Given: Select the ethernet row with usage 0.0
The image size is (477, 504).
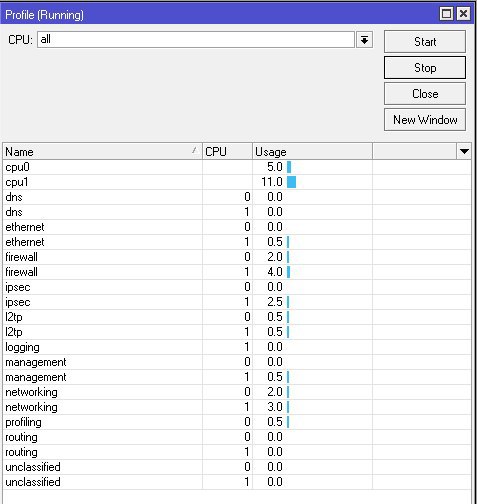Looking at the screenshot, I should pos(237,227).
